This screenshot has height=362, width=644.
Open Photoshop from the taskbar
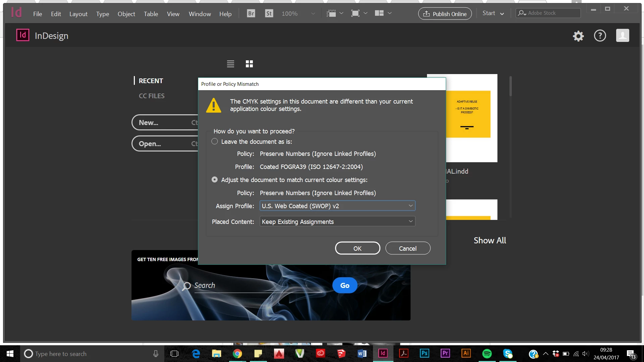pyautogui.click(x=424, y=353)
